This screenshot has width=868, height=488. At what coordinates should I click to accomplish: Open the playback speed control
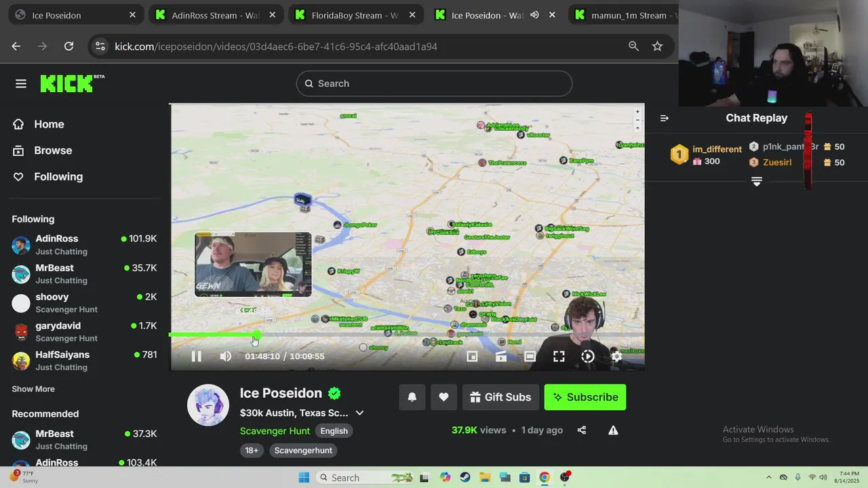pyautogui.click(x=588, y=356)
